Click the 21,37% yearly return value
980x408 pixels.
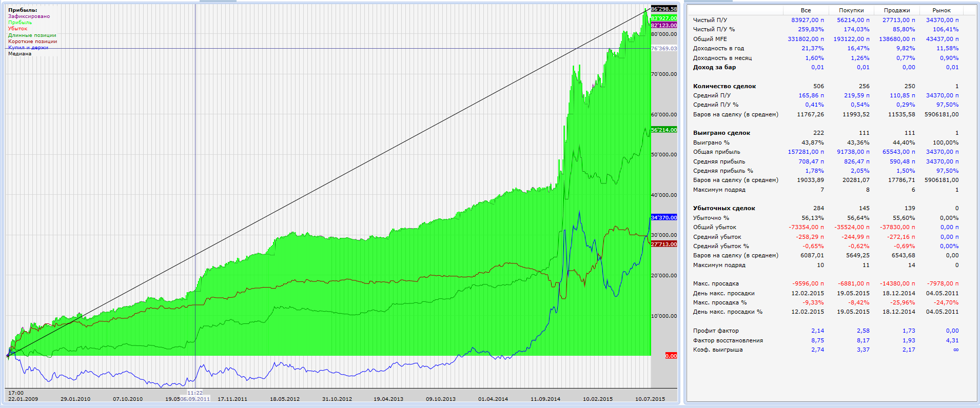[813, 48]
